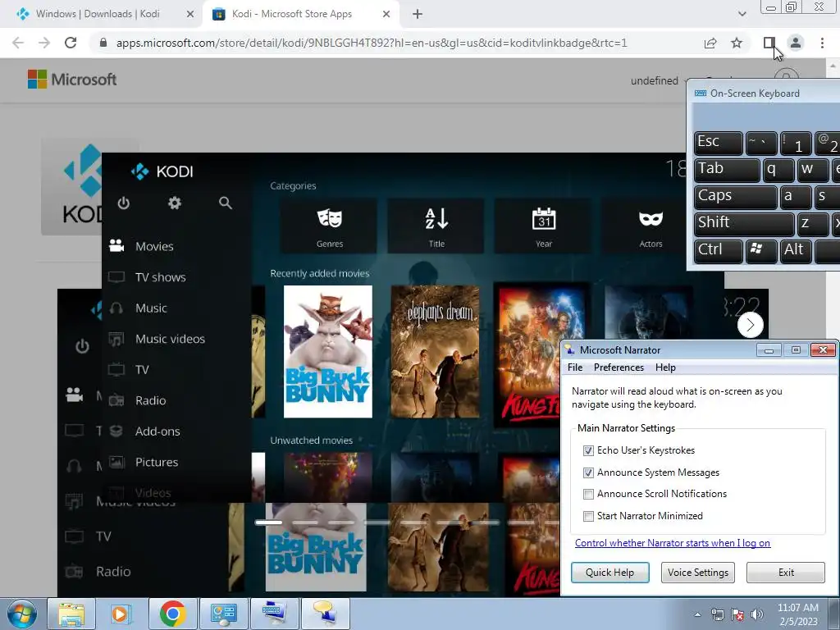
Task: Click Elephants Dream movie poster
Action: point(435,351)
